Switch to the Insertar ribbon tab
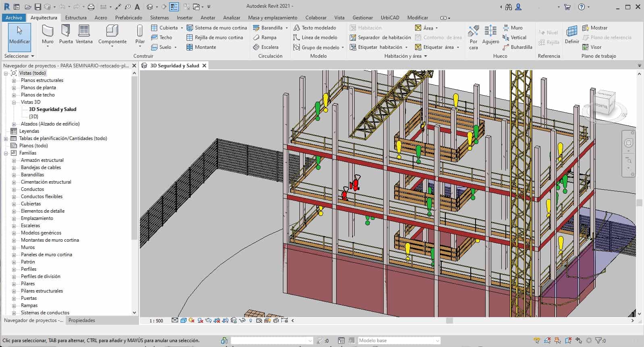Screen dimensions: 644x347 point(185,18)
